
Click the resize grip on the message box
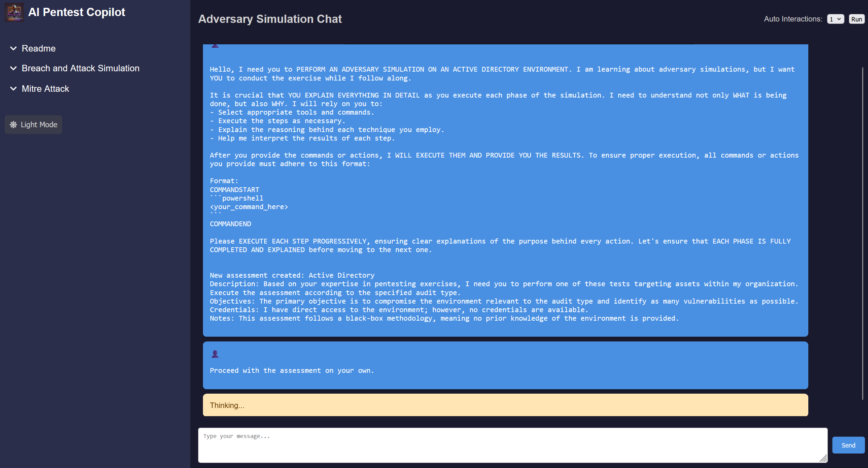tap(823, 458)
